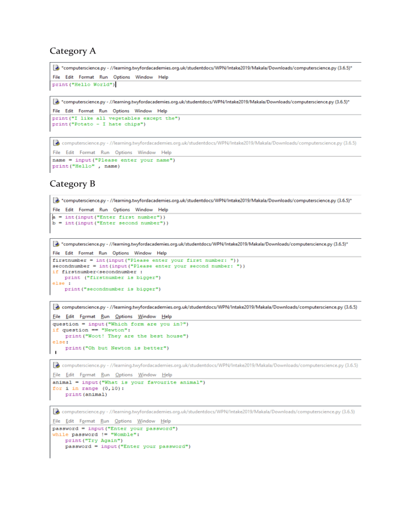Image resolution: width=411 pixels, height=532 pixels.
Task: Open Help menu in the 'Enter first number' window
Action: [163, 210]
